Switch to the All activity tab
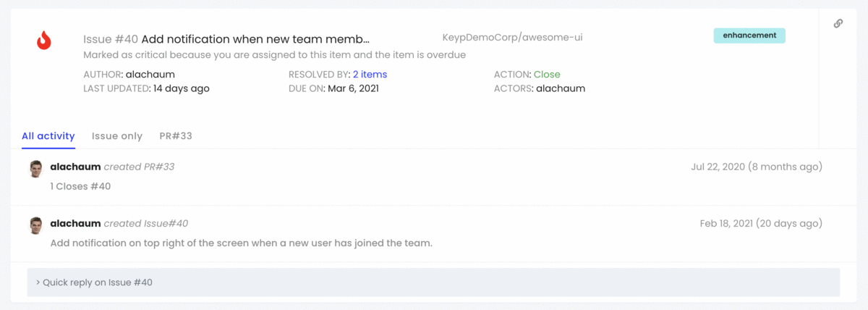Screen dimensions: 868x310 48,136
